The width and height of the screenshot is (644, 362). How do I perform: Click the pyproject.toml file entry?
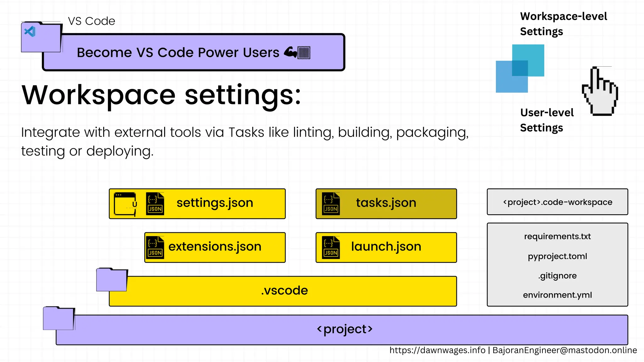557,256
